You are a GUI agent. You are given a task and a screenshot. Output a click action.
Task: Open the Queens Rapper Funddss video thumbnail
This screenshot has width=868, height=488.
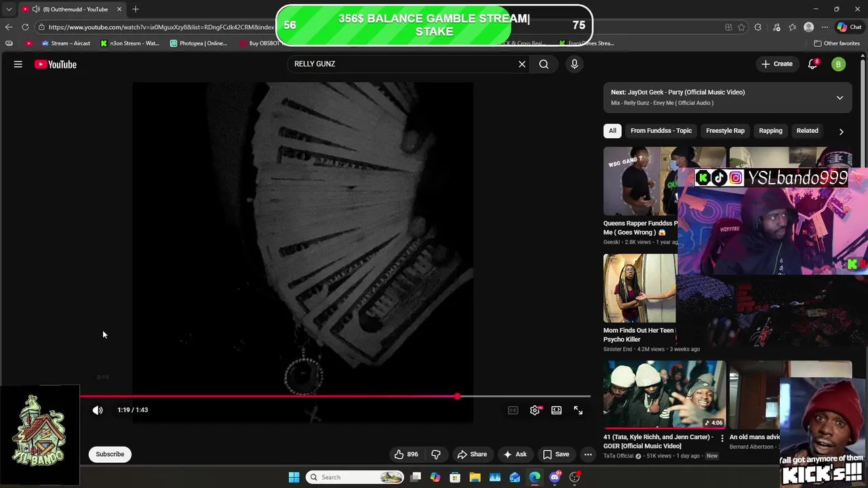coord(641,181)
